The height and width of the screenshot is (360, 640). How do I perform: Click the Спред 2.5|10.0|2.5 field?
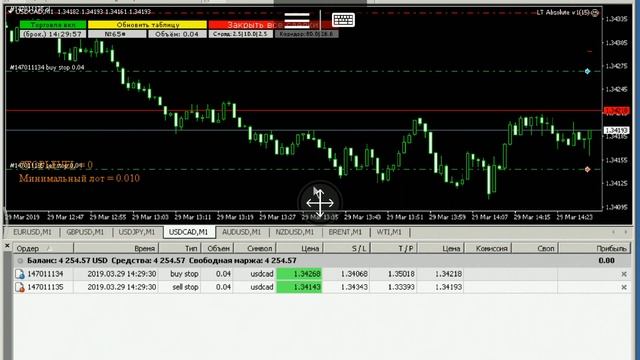241,34
